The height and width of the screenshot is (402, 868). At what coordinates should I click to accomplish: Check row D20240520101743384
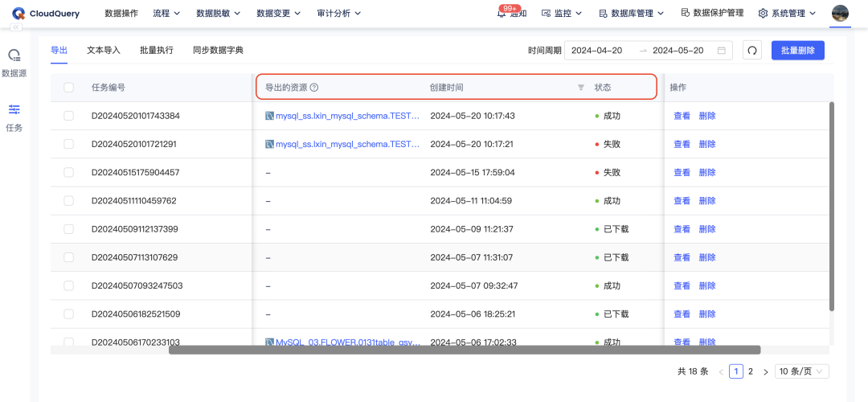[x=68, y=116]
